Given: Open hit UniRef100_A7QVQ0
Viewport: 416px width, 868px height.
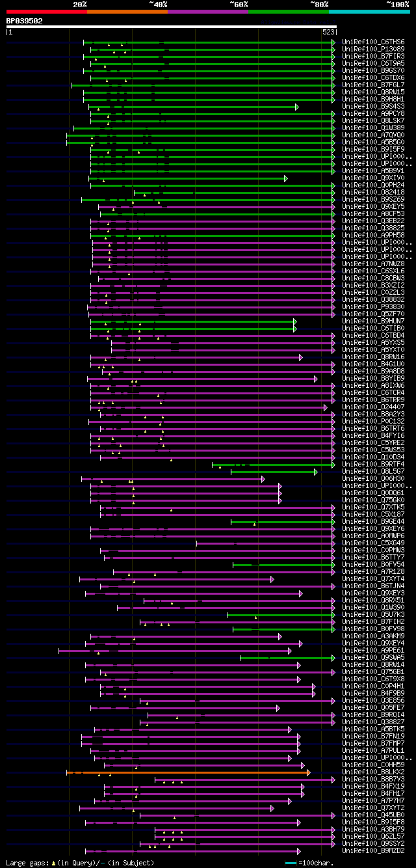Looking at the screenshot, I should pyautogui.click(x=373, y=135).
